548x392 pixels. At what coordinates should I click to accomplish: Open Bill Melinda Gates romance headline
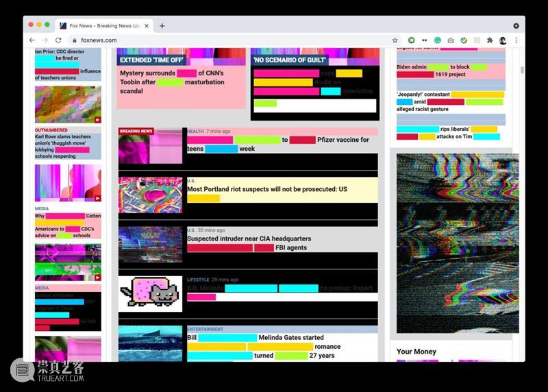pos(264,346)
